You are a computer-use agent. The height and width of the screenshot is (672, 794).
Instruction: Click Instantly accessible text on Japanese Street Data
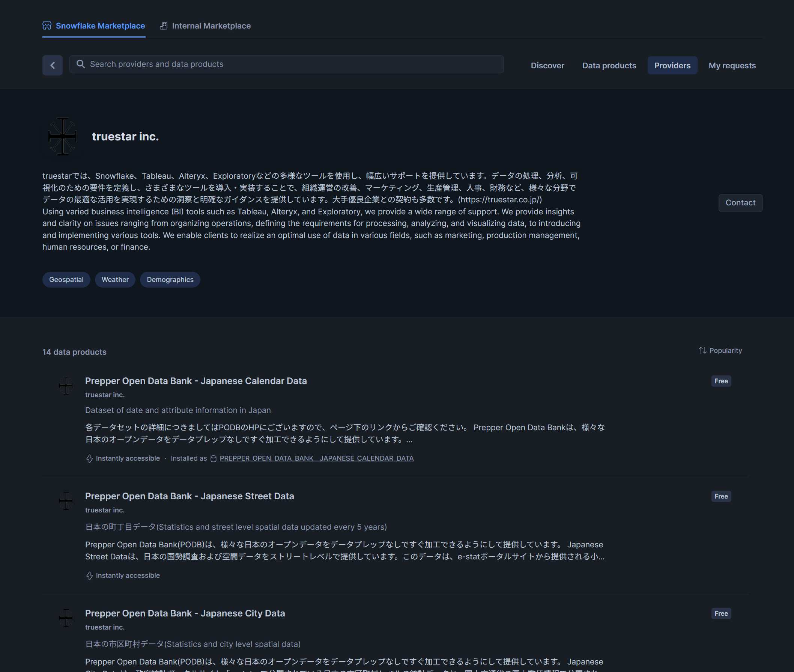(128, 575)
